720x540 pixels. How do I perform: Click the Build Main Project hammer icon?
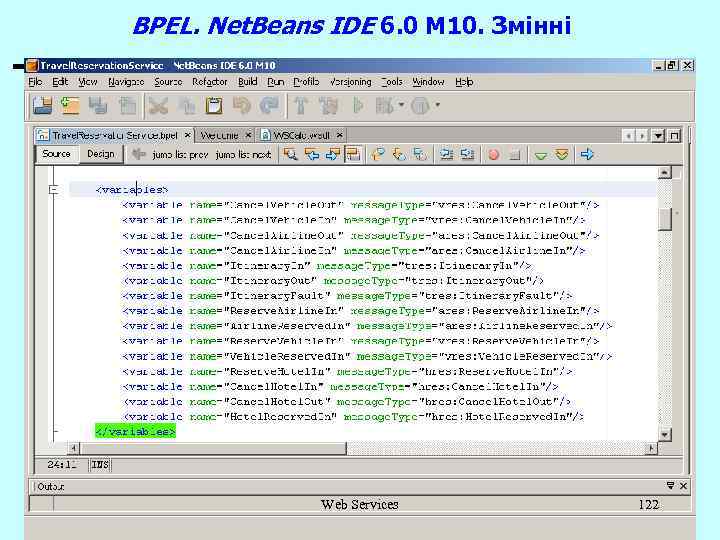(301, 106)
